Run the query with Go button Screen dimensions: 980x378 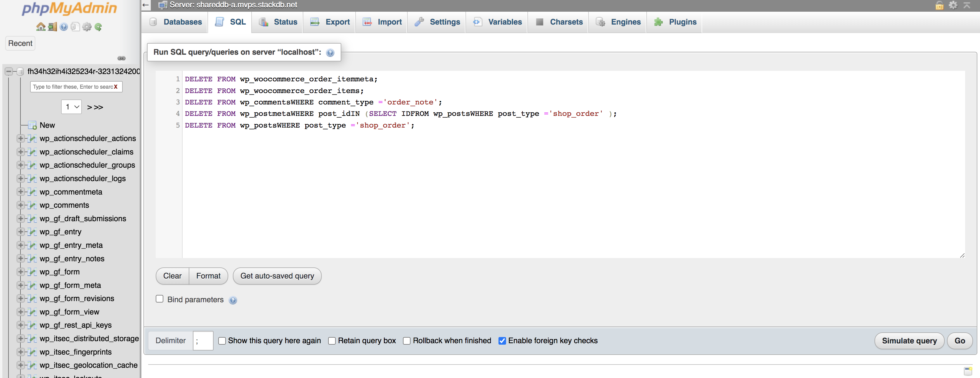point(960,341)
